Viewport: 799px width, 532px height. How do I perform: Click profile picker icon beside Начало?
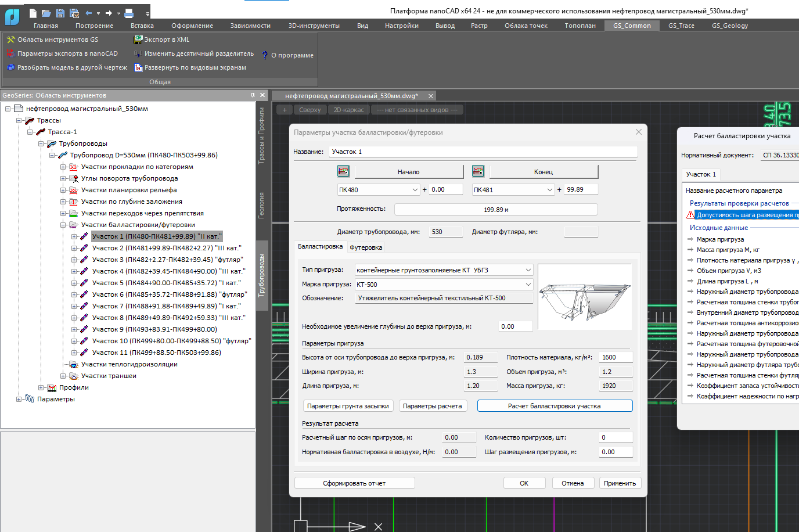[343, 171]
